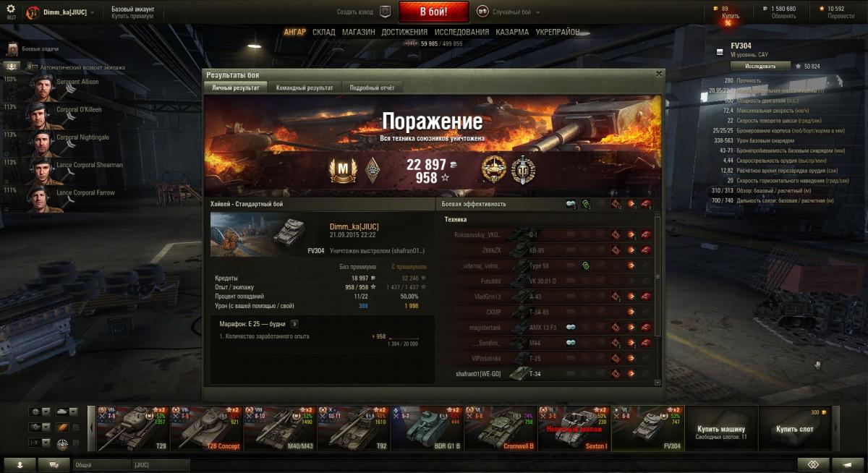Click the Исследовать button for FV304
This screenshot has width=868, height=473.
click(754, 66)
